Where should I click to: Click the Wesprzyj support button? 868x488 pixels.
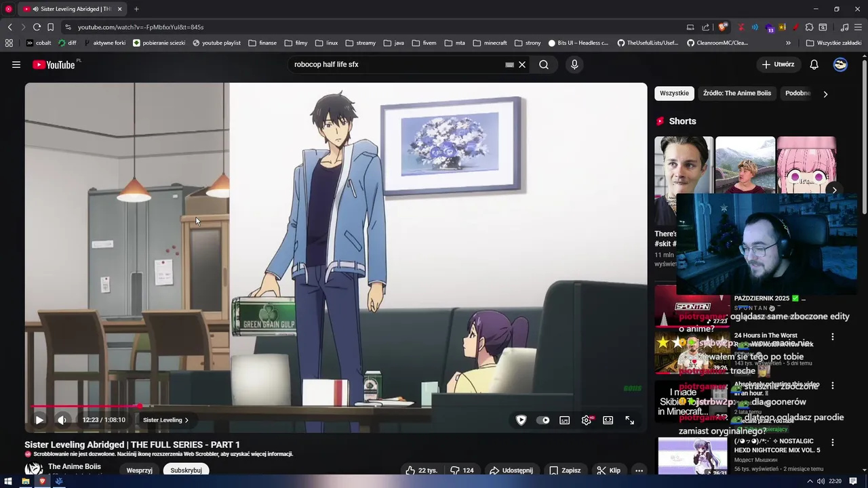(139, 470)
